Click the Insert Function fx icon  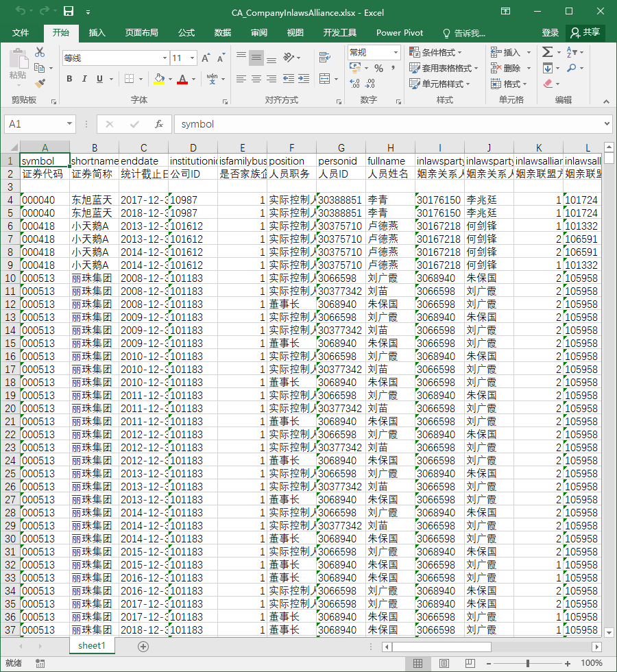[x=158, y=124]
